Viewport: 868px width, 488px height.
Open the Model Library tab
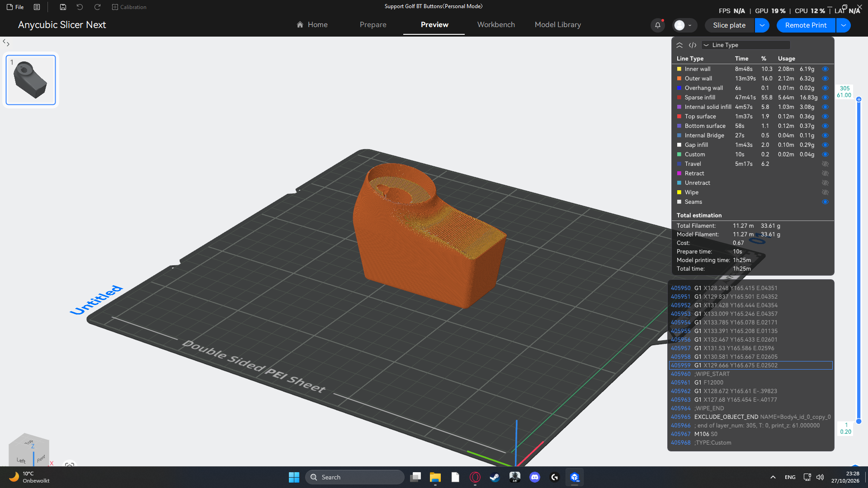pyautogui.click(x=558, y=25)
